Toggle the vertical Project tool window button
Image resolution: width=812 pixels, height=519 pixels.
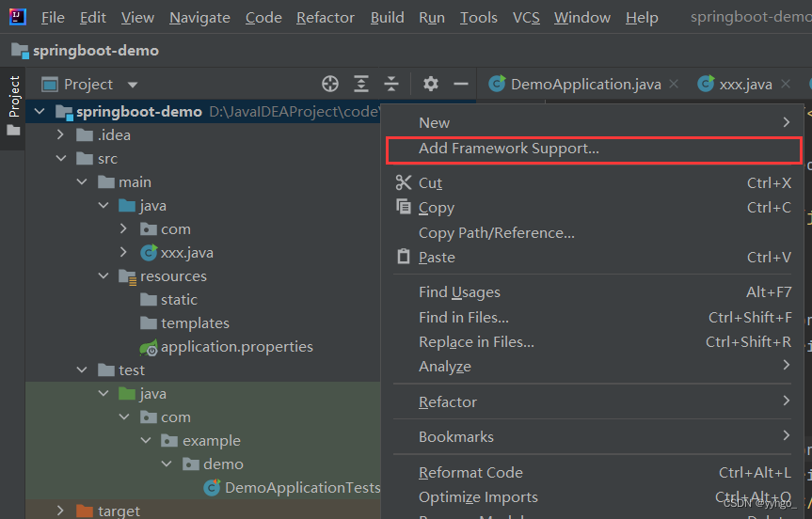tap(13, 99)
